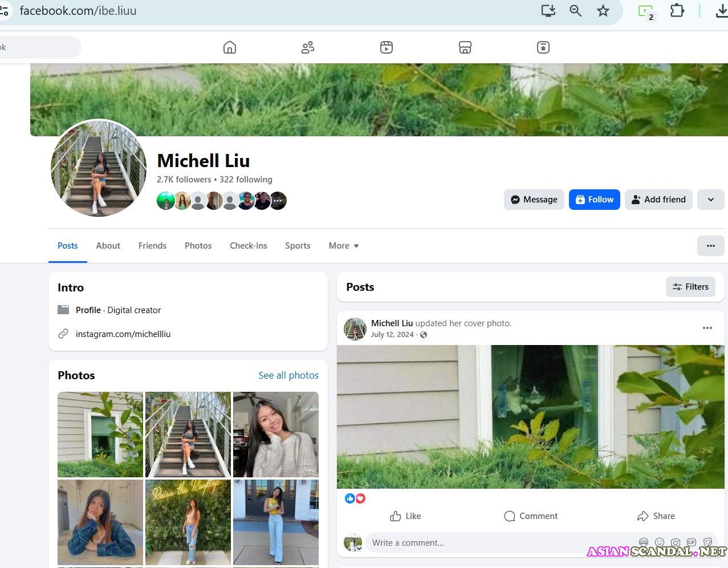
Task: Click Michell Liu name in post header
Action: click(x=392, y=323)
